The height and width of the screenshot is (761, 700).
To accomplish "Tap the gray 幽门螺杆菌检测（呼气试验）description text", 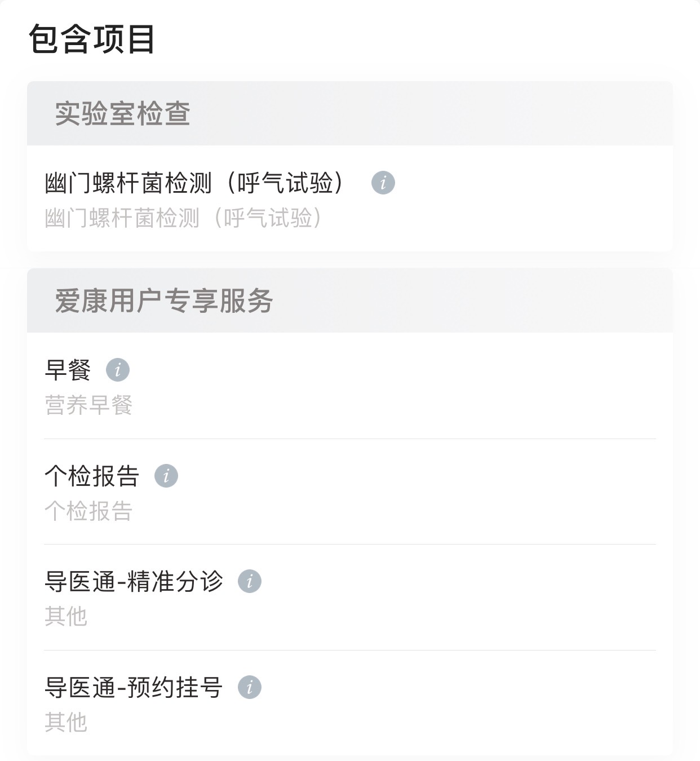I will click(183, 218).
